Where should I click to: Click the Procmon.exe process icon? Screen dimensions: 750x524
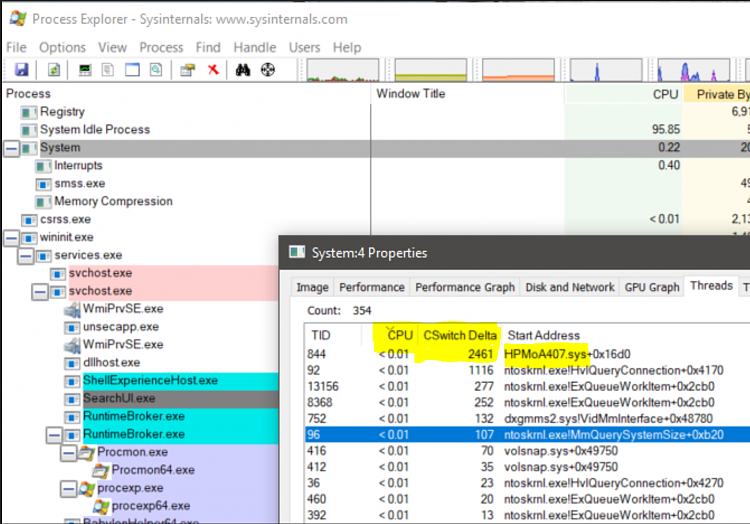tap(87, 453)
